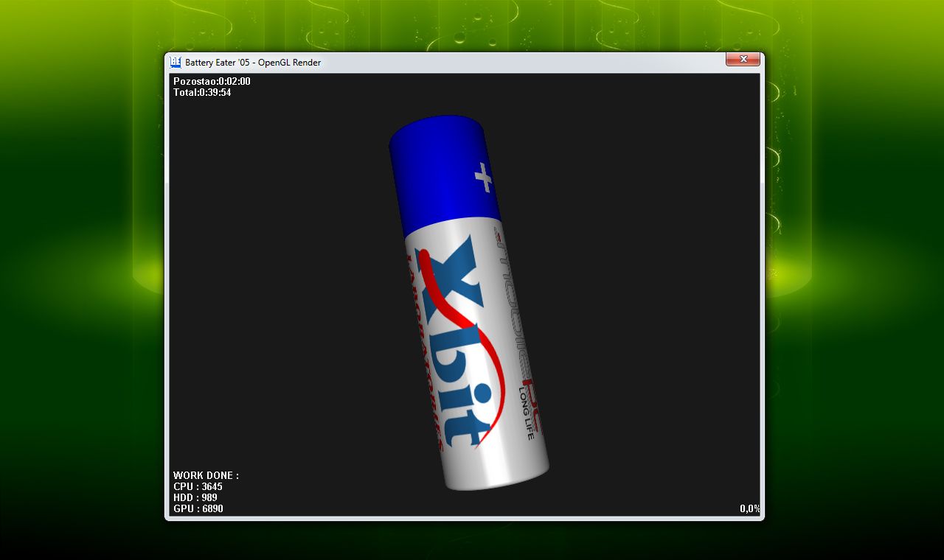Click the 'Battery Eater '05 - OpenGL Render' title

(x=253, y=63)
